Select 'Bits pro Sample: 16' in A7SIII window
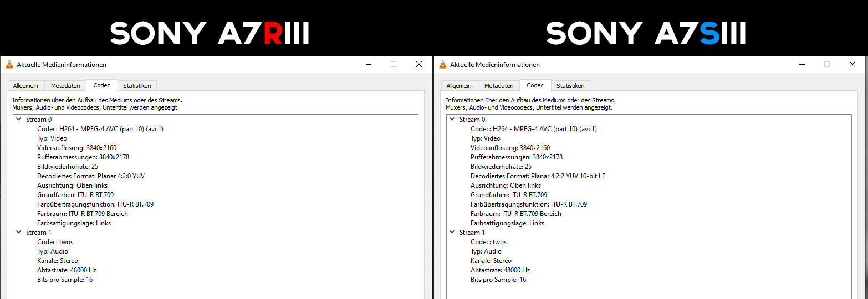This screenshot has width=868, height=299. [x=498, y=280]
